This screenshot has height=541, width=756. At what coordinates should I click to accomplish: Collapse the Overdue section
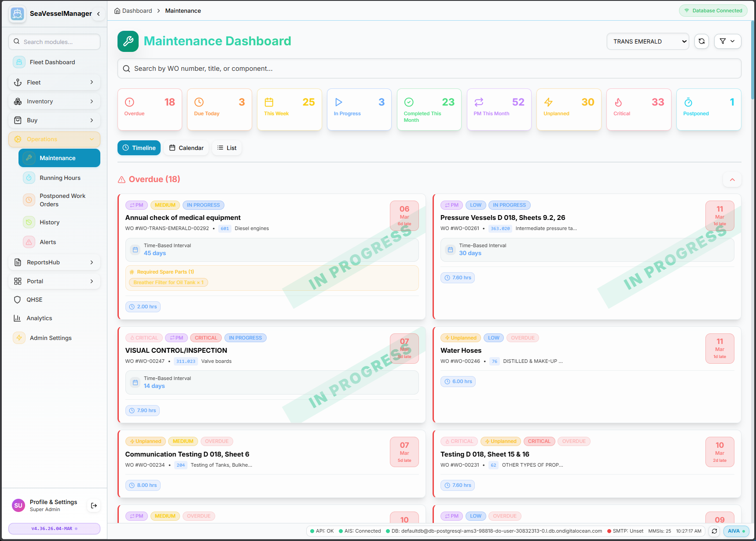732,179
